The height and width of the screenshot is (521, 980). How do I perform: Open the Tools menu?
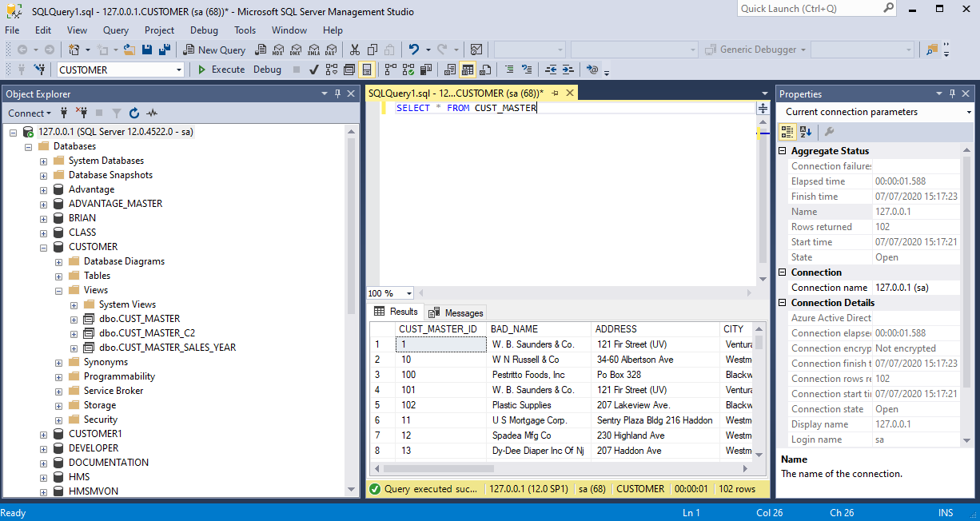point(245,30)
